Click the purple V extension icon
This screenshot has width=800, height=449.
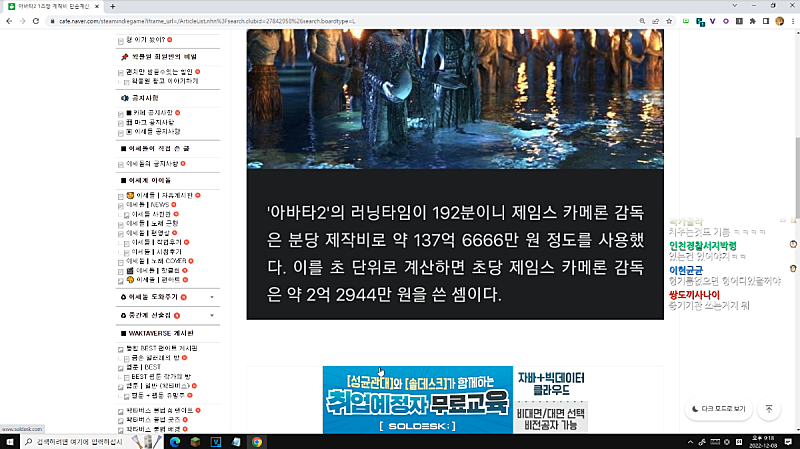[713, 21]
